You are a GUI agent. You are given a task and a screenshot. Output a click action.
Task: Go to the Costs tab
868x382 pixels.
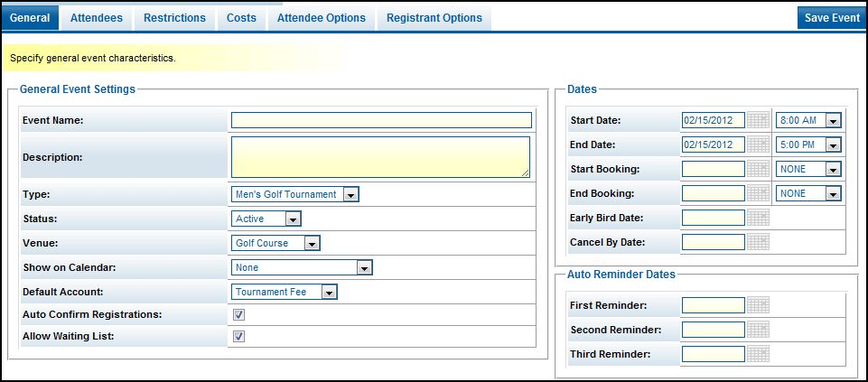[x=241, y=18]
